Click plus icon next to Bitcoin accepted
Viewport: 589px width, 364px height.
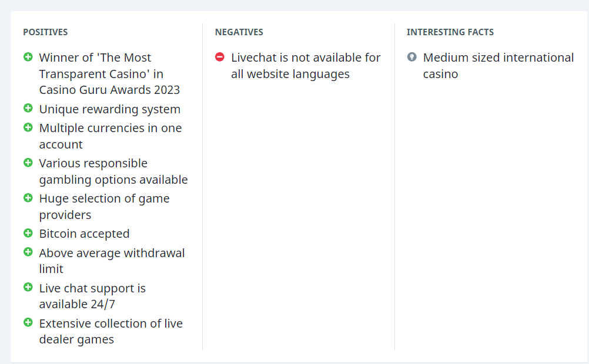pyautogui.click(x=28, y=232)
